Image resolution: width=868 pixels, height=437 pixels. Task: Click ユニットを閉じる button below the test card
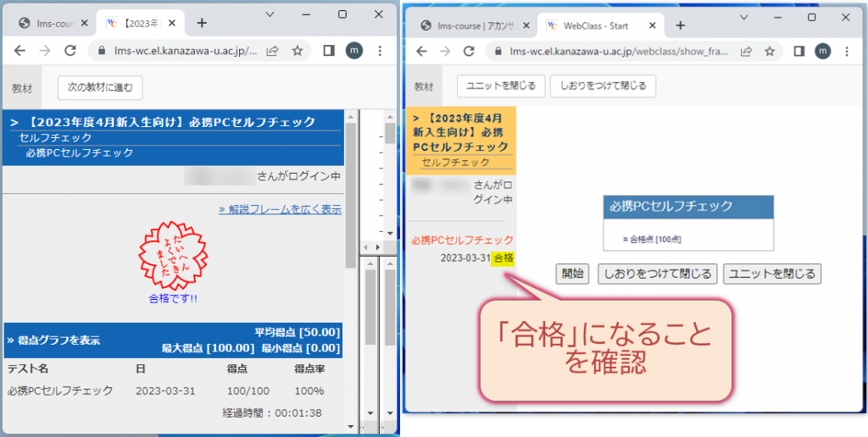tap(772, 274)
